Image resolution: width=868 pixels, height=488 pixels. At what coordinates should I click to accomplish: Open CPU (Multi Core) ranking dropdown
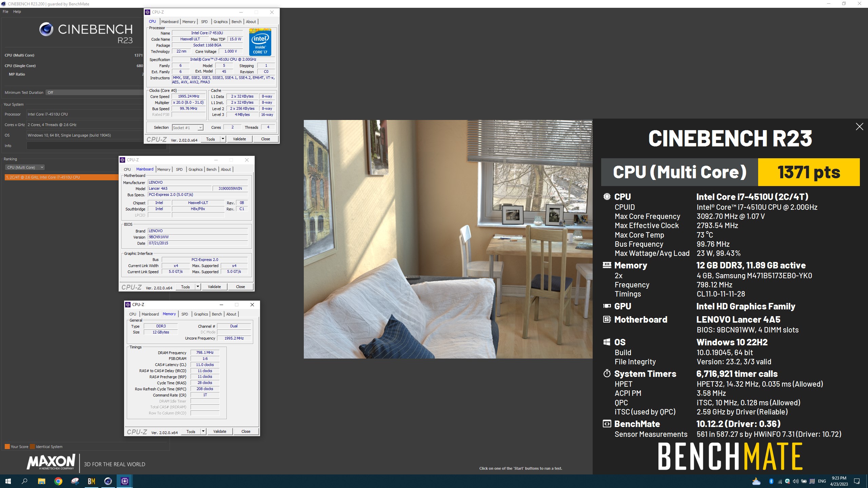[25, 167]
